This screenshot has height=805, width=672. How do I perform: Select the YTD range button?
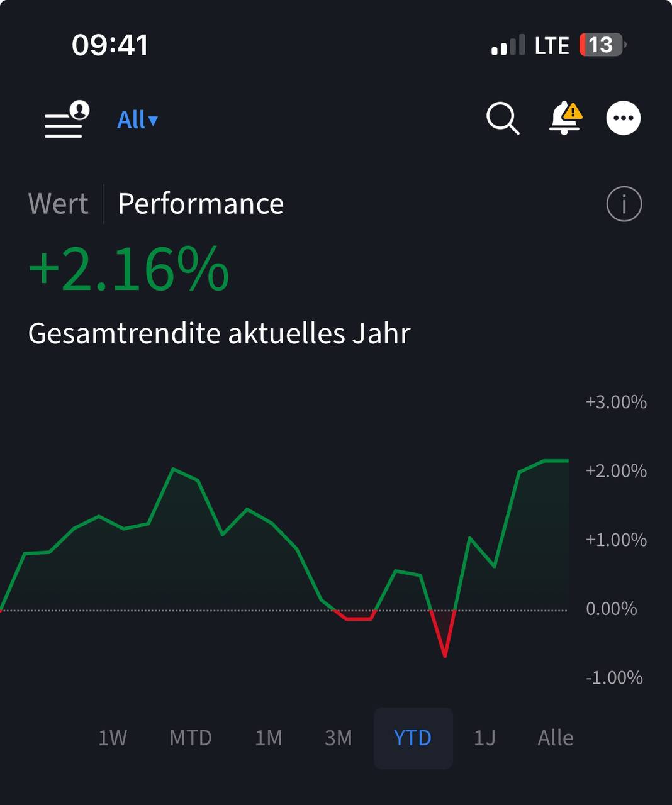coord(413,738)
